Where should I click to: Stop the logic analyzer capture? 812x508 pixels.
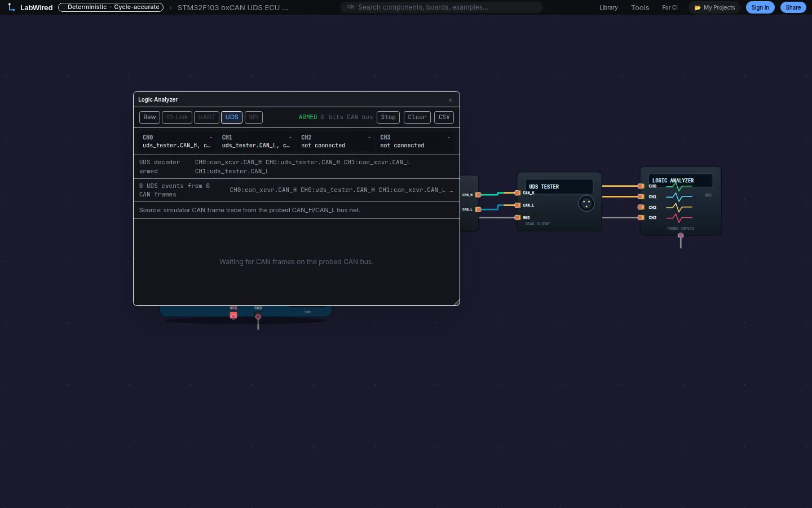(388, 117)
